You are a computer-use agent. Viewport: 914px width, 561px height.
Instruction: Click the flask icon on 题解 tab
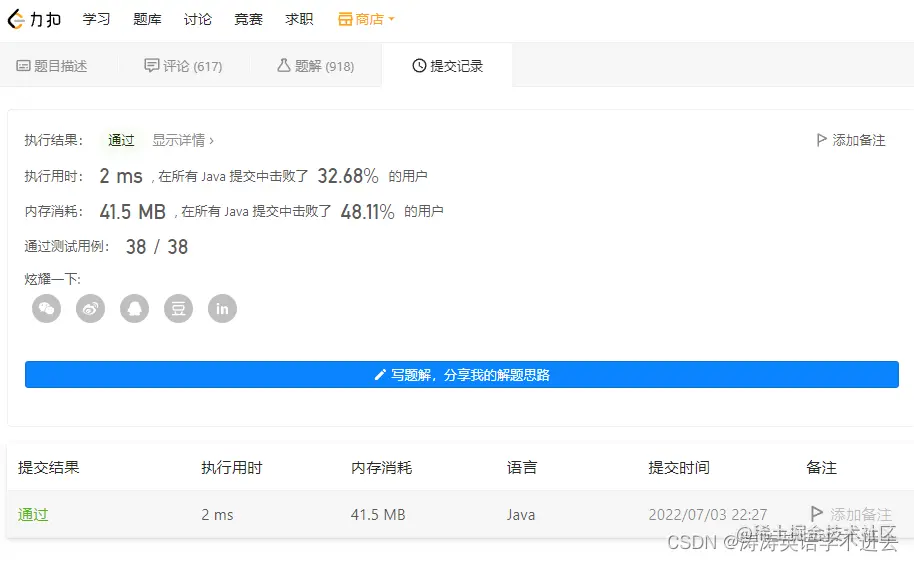coord(284,65)
